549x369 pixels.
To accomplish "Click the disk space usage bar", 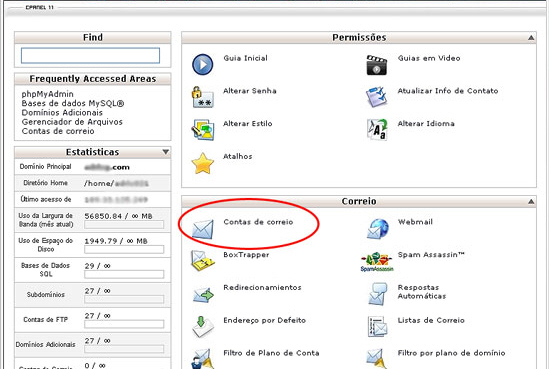I will (124, 250).
